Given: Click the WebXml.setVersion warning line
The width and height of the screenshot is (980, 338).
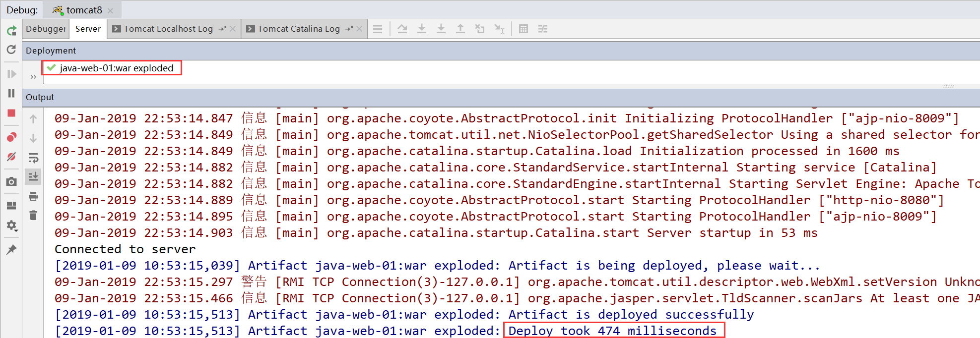Looking at the screenshot, I should (x=517, y=282).
